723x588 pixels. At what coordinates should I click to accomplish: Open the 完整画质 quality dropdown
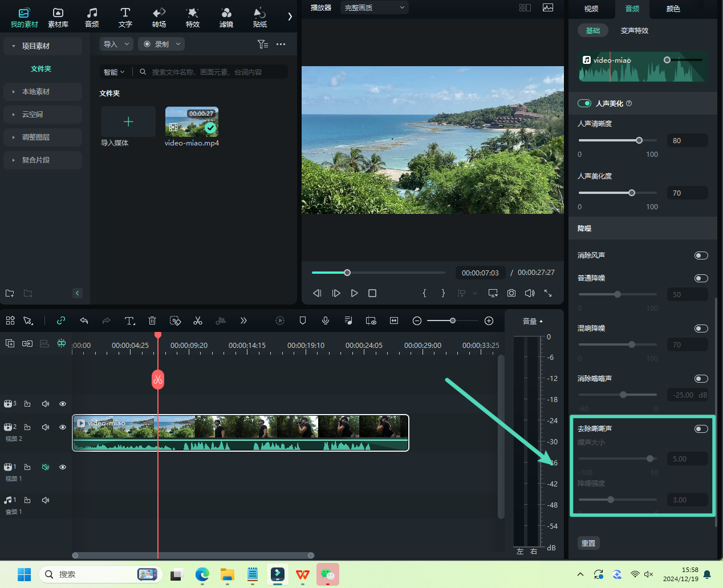tap(374, 7)
